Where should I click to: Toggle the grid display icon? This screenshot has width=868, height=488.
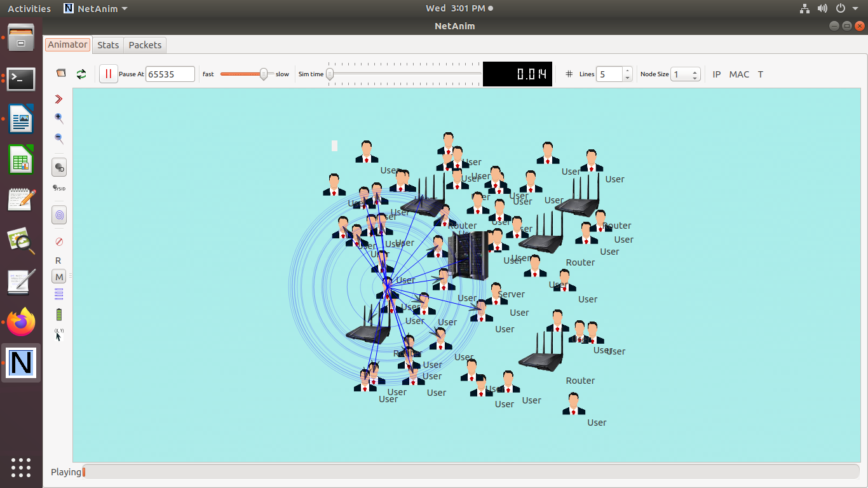pos(569,74)
